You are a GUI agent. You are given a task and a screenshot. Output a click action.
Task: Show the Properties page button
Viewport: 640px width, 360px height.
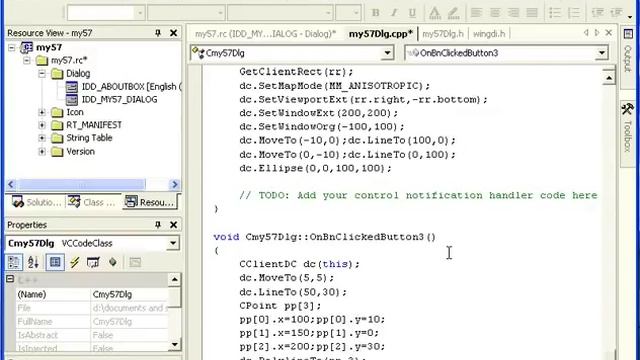point(55,262)
